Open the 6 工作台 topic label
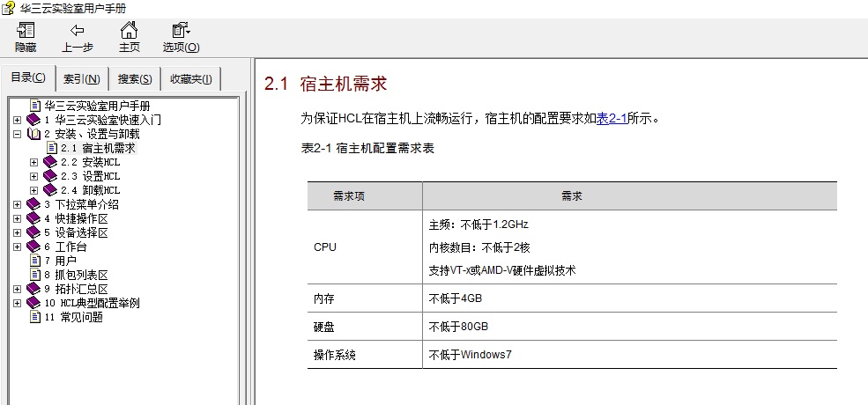The width and height of the screenshot is (868, 405). coord(65,247)
